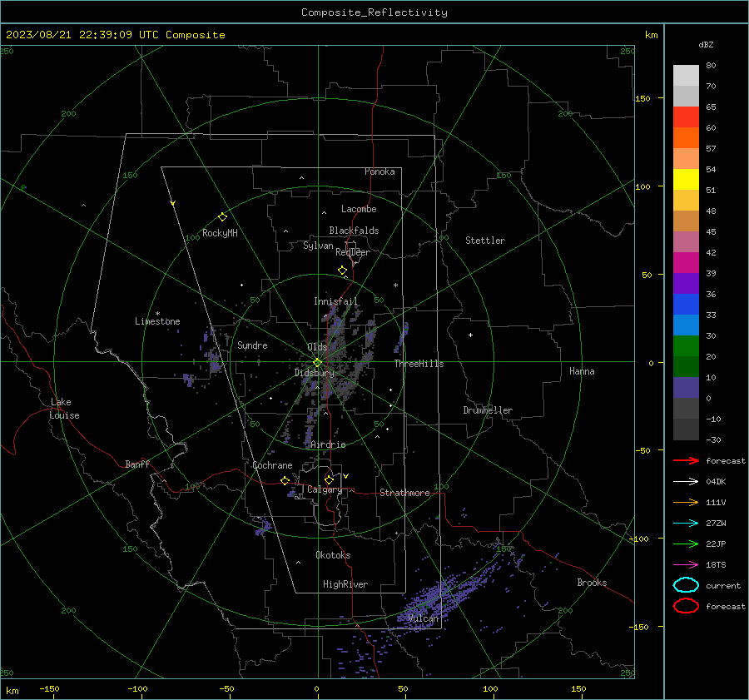Click the Okotoks label
The width and height of the screenshot is (749, 700).
[333, 555]
